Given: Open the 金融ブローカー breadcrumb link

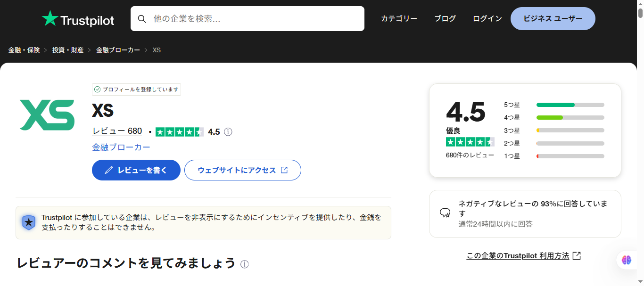Looking at the screenshot, I should pyautogui.click(x=118, y=49).
